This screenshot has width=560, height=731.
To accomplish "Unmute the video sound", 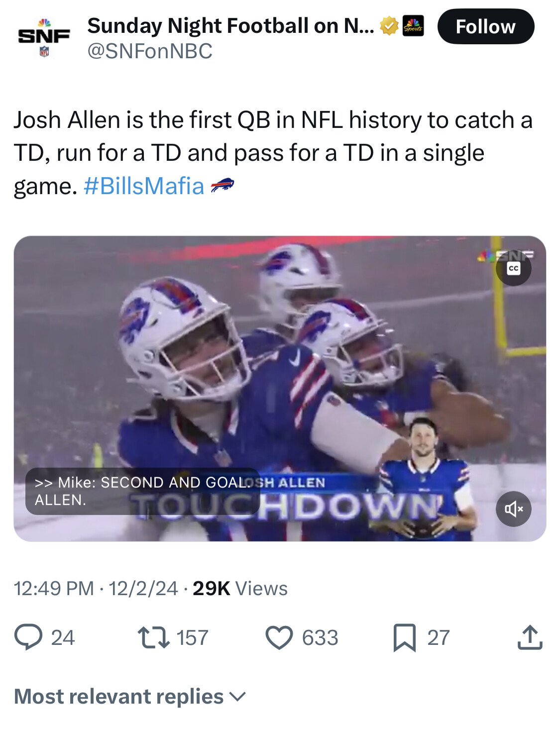I will click(514, 509).
